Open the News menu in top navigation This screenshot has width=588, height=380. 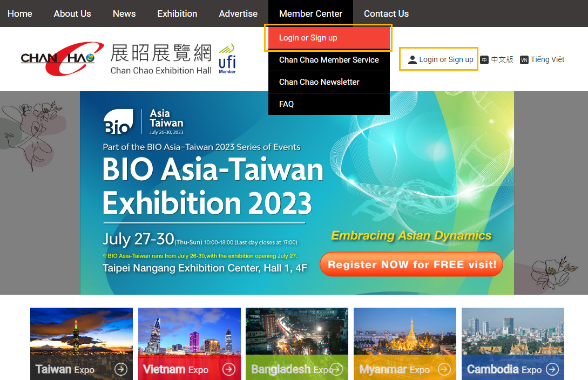point(124,13)
